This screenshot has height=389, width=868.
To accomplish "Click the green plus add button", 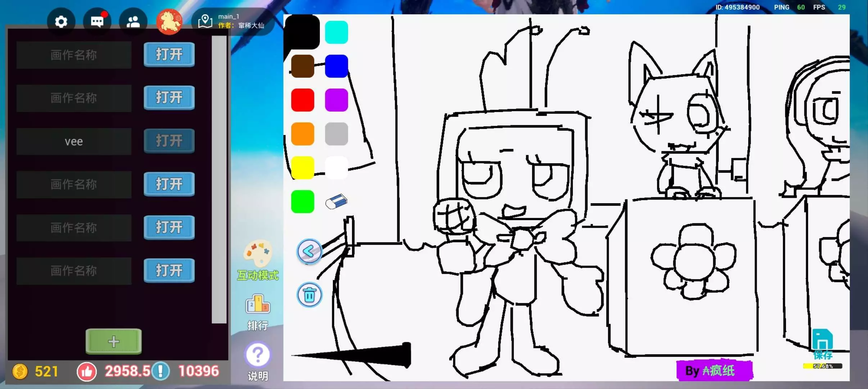I will (113, 341).
